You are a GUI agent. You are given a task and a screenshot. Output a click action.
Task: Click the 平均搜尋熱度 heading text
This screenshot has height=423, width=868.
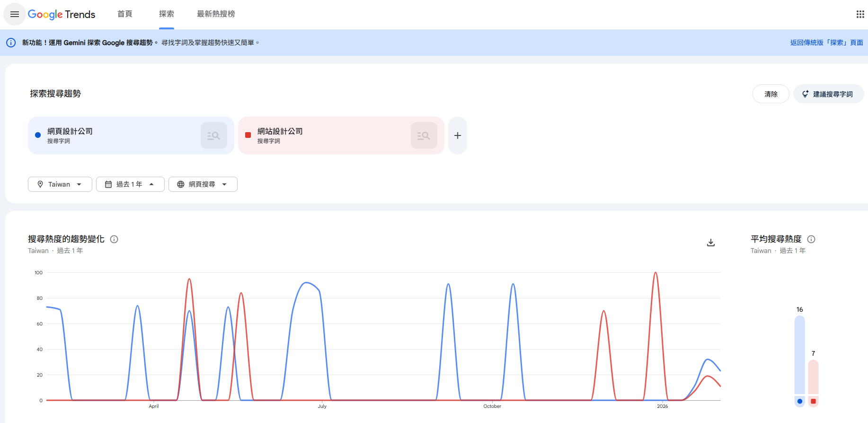click(x=776, y=239)
